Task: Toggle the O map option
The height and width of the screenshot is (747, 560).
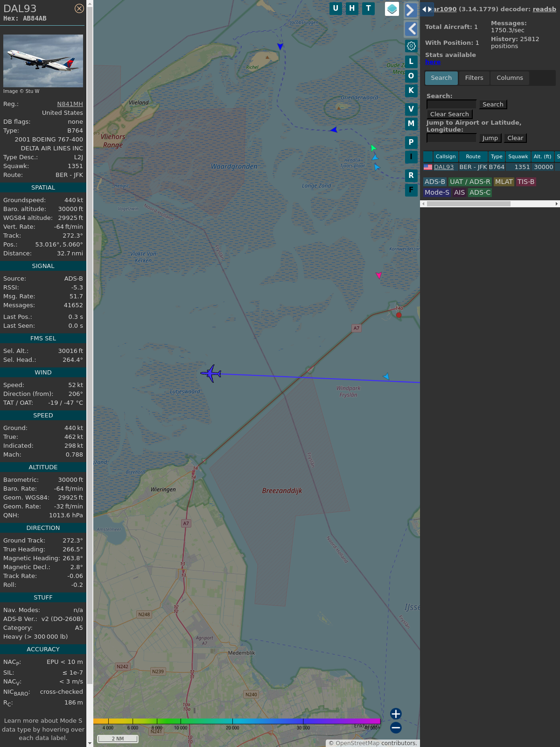Action: tap(411, 76)
